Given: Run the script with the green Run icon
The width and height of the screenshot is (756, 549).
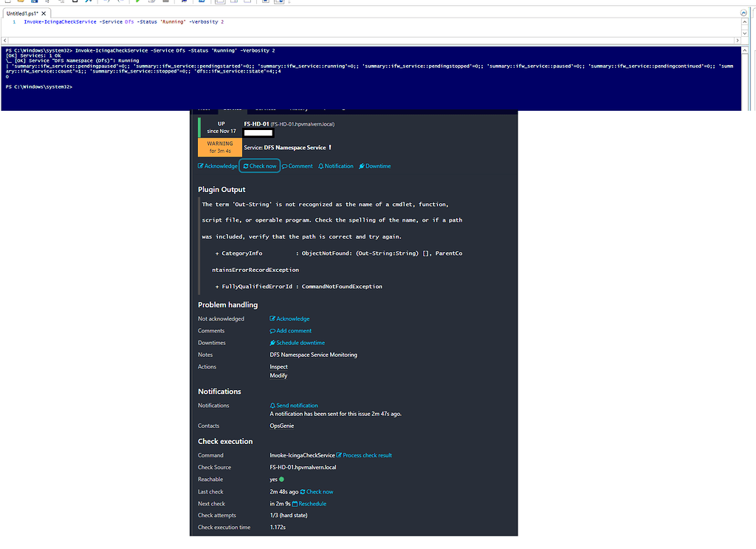Looking at the screenshot, I should [x=137, y=4].
